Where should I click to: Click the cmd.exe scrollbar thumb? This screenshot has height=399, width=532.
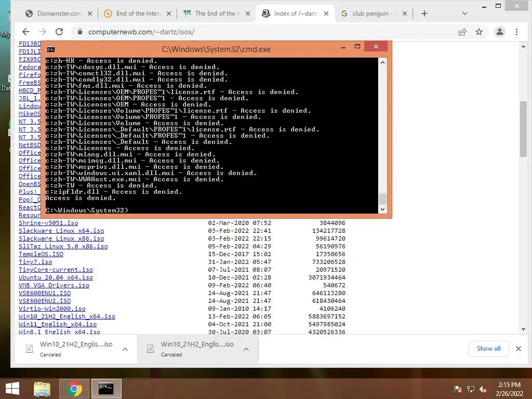click(x=382, y=199)
